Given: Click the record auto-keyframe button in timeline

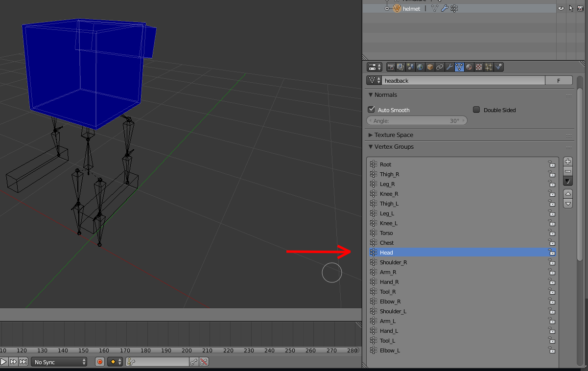Looking at the screenshot, I should 100,362.
